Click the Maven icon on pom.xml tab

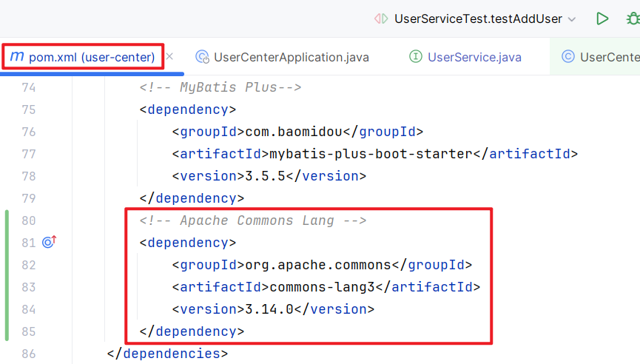[x=16, y=57]
